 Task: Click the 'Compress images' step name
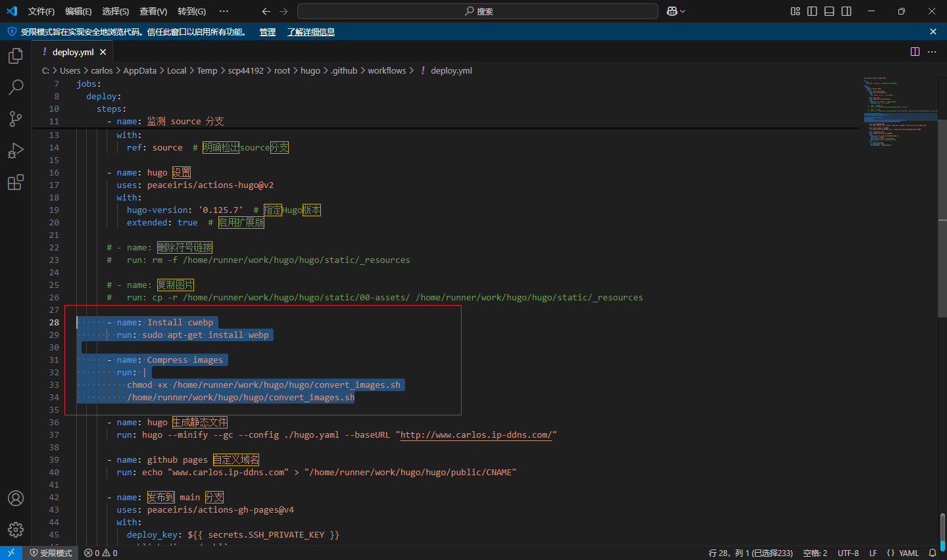point(185,360)
